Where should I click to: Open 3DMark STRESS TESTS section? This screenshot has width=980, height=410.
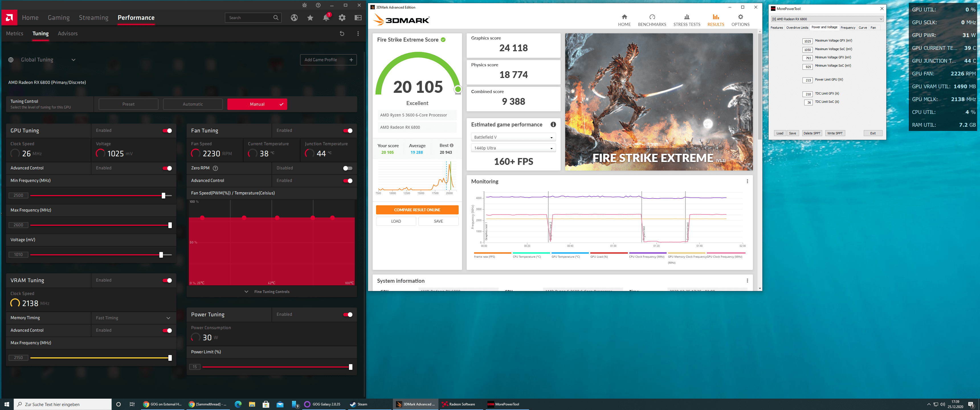coord(687,20)
